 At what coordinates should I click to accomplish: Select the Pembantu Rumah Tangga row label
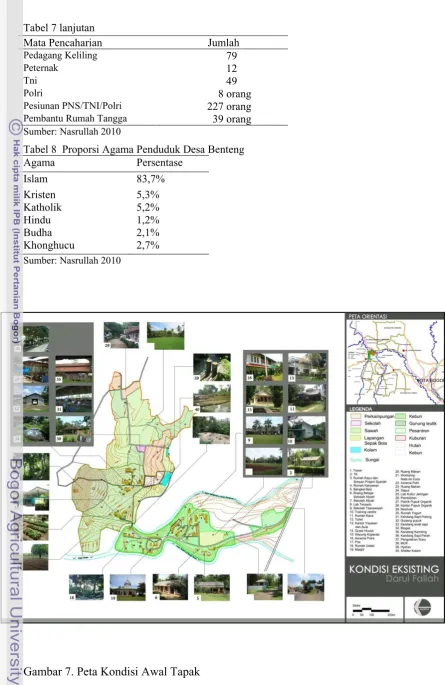click(x=75, y=118)
